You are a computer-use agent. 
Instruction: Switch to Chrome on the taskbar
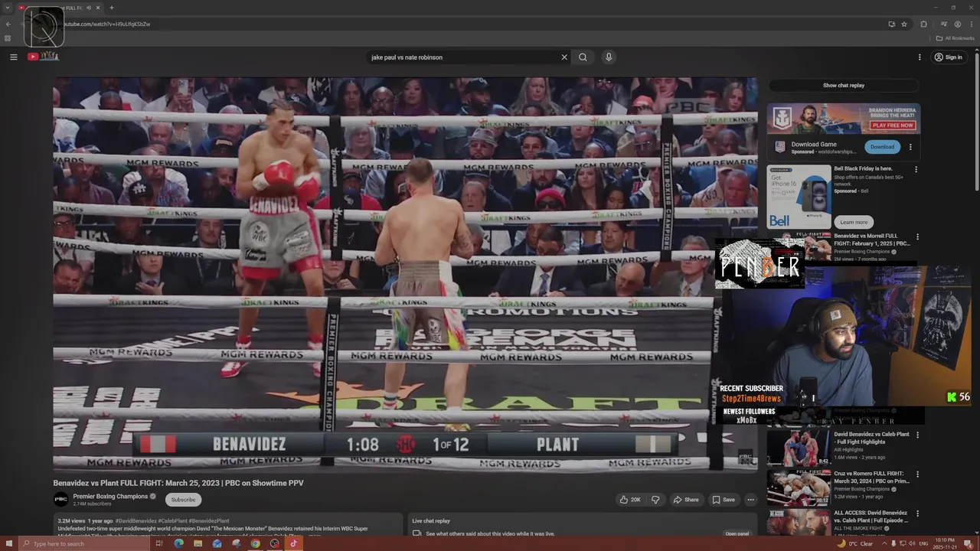tap(255, 543)
